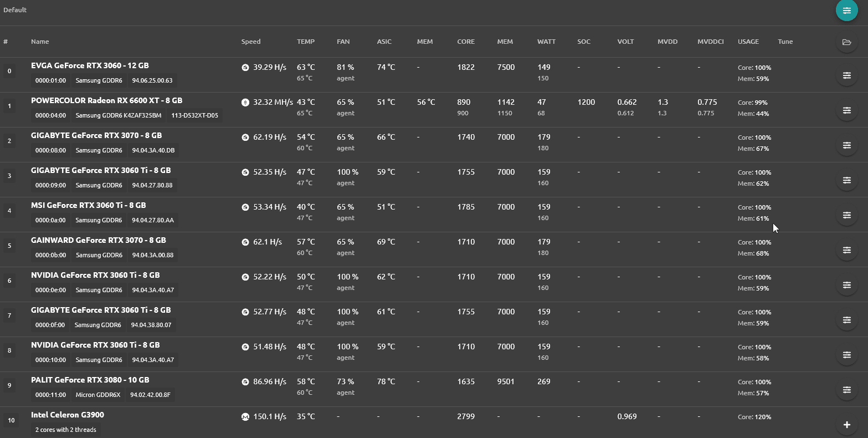Viewport: 868px width, 438px height.
Task: Open tuning sliders for PALIT RTX 3080
Action: [x=846, y=390]
